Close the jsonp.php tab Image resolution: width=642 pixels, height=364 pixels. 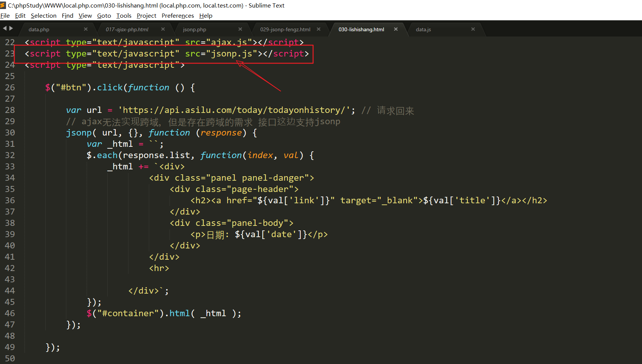tap(240, 29)
